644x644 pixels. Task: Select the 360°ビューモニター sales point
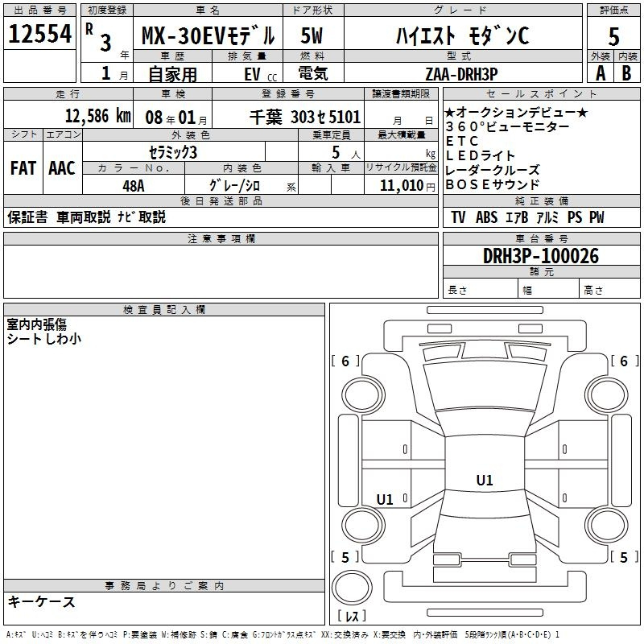click(x=507, y=126)
